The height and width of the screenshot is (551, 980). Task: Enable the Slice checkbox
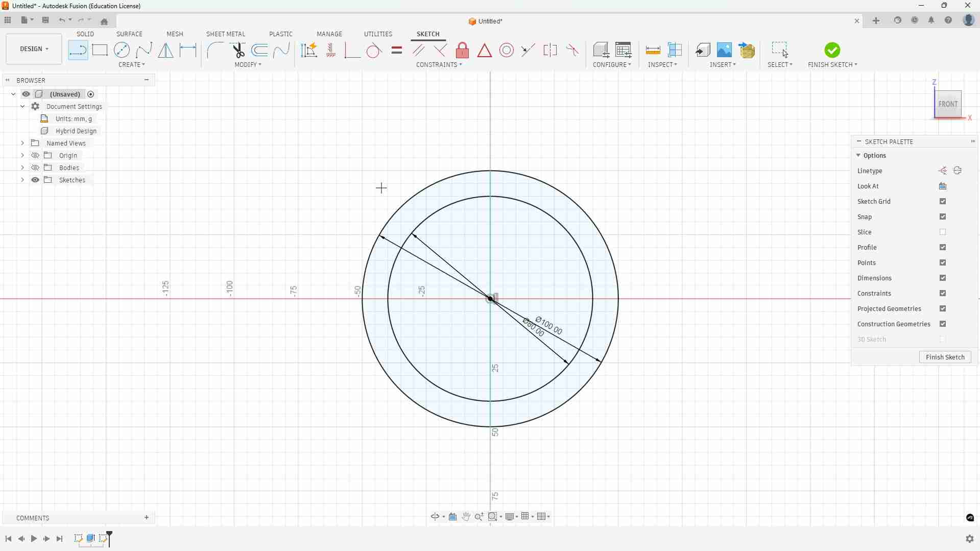(943, 232)
